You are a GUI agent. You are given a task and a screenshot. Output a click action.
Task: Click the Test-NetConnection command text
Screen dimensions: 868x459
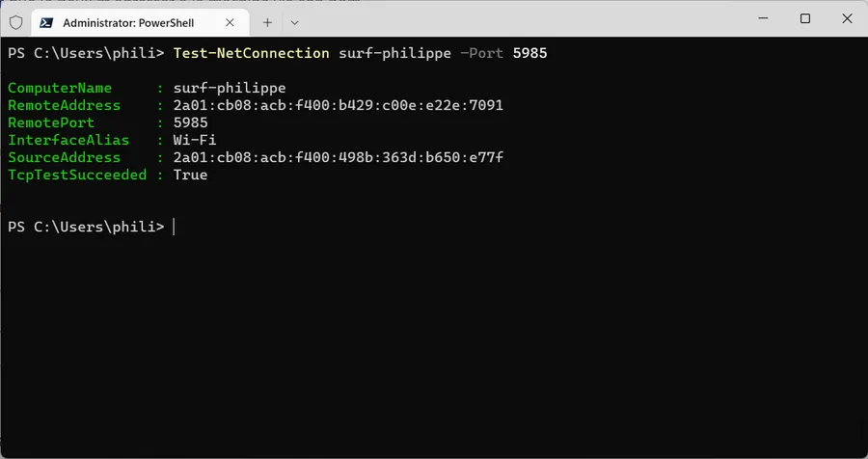[x=252, y=53]
